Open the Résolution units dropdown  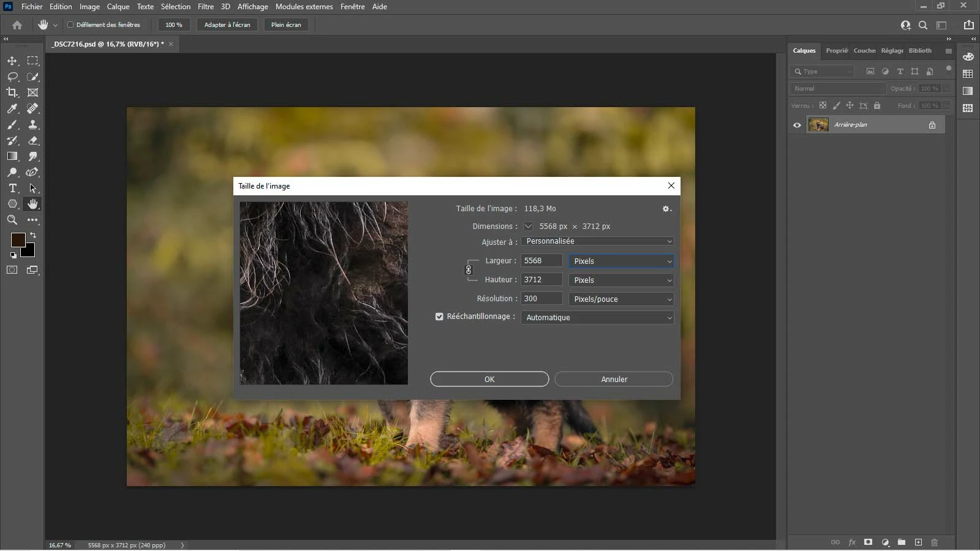coord(621,299)
